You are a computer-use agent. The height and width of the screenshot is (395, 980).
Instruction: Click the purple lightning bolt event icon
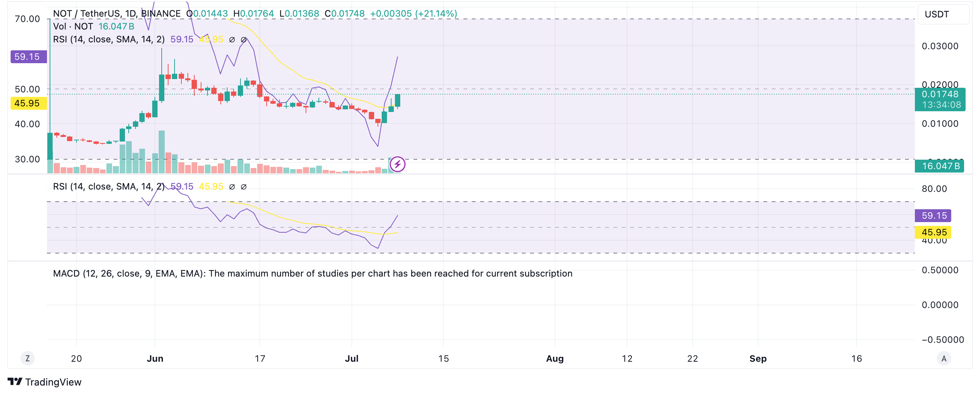coord(398,164)
